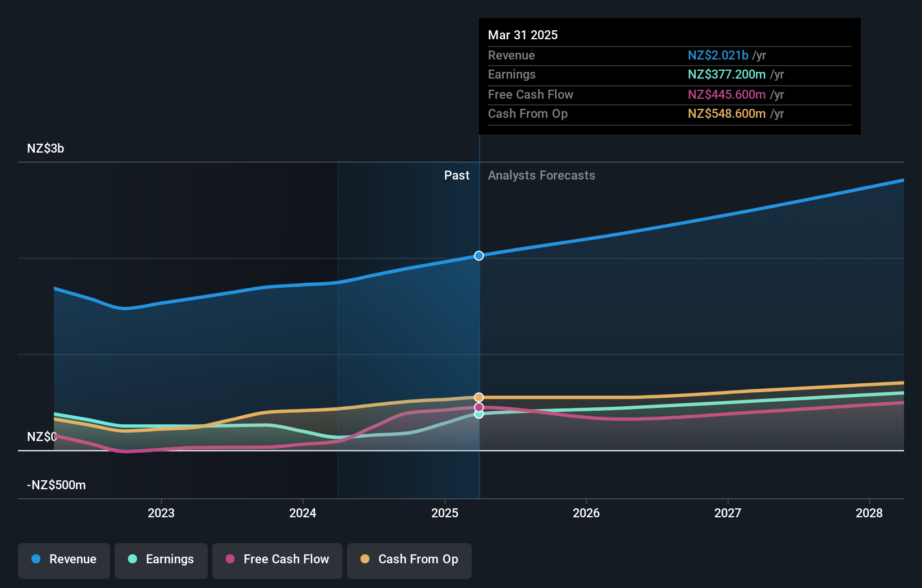The width and height of the screenshot is (922, 588).
Task: Toggle the Revenue series visibility
Action: point(63,561)
